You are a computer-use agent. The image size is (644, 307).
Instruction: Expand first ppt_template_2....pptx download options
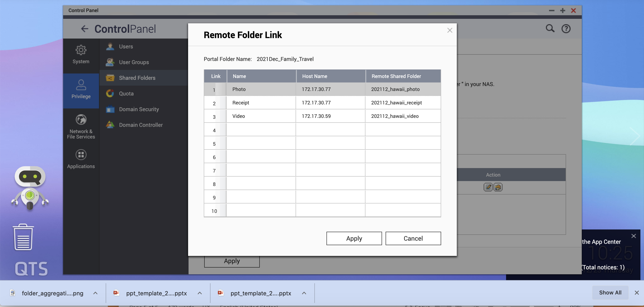coord(200,293)
